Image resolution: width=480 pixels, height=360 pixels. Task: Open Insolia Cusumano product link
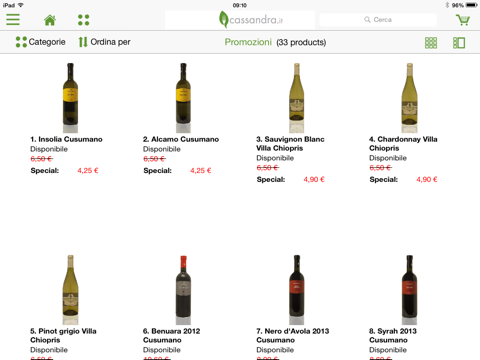pos(66,139)
